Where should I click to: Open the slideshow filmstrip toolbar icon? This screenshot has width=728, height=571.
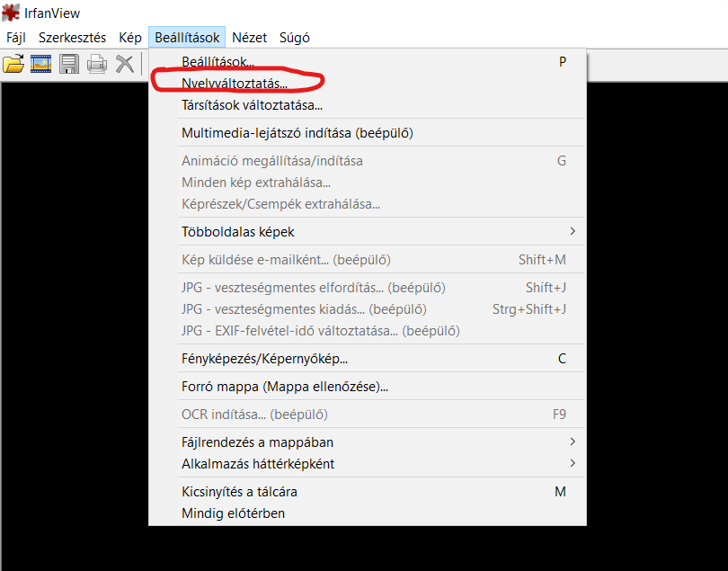pos(41,64)
